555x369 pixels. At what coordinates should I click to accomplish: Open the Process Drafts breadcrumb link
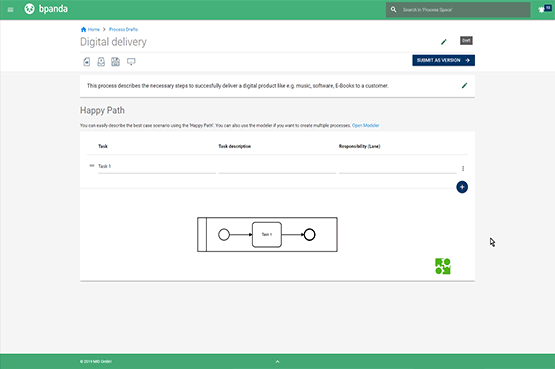click(x=123, y=29)
